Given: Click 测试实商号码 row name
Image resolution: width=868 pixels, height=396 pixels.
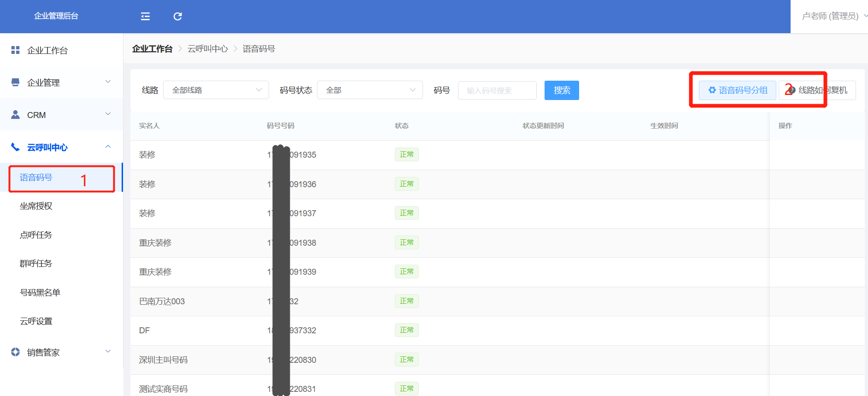Looking at the screenshot, I should coord(164,389).
